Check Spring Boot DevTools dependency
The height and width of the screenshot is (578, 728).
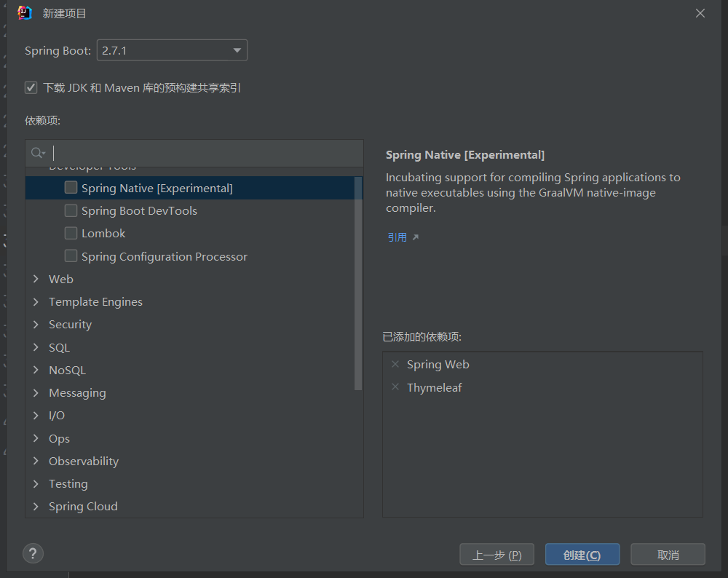tap(71, 211)
